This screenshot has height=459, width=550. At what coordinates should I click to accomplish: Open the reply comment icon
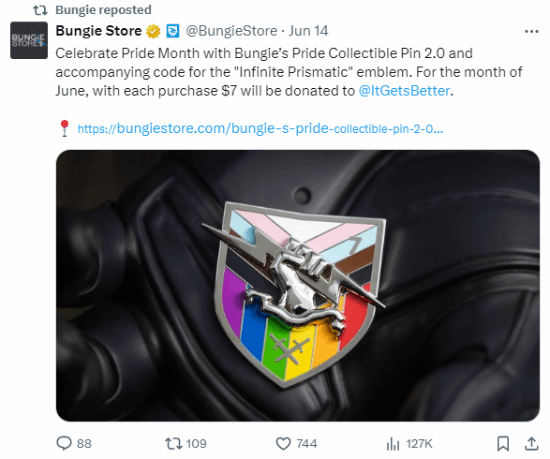point(64,443)
